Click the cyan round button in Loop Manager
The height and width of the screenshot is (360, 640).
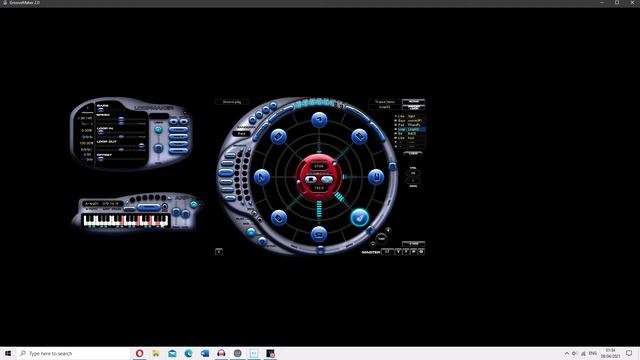pyautogui.click(x=158, y=129)
